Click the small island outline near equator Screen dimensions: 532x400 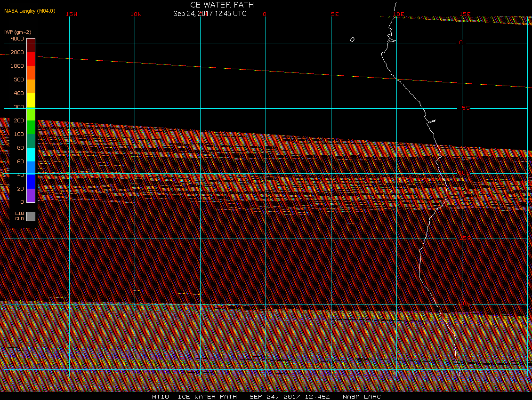point(352,40)
